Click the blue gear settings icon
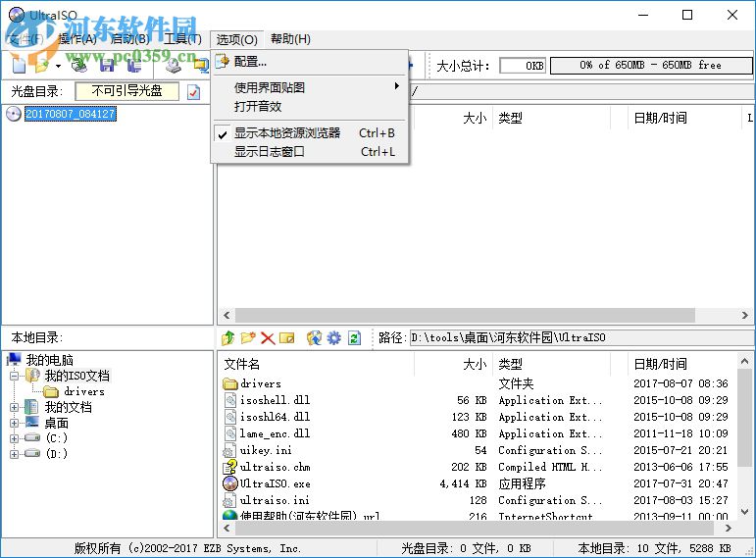The image size is (756, 558). pos(333,337)
